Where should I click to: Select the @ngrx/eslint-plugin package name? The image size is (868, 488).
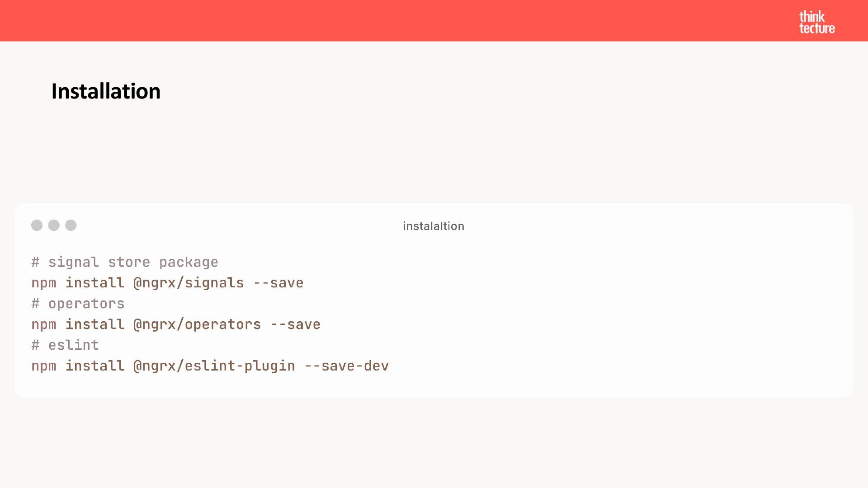pos(214,366)
